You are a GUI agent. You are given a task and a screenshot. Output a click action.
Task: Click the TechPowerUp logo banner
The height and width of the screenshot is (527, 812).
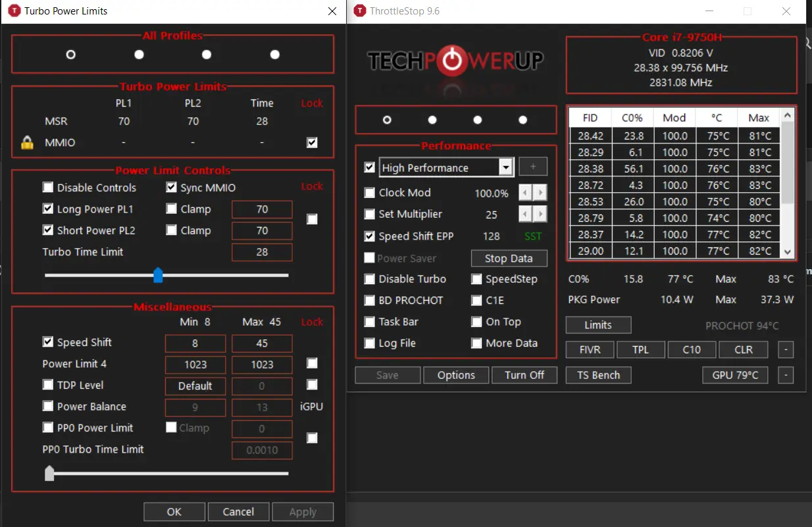coord(455,62)
